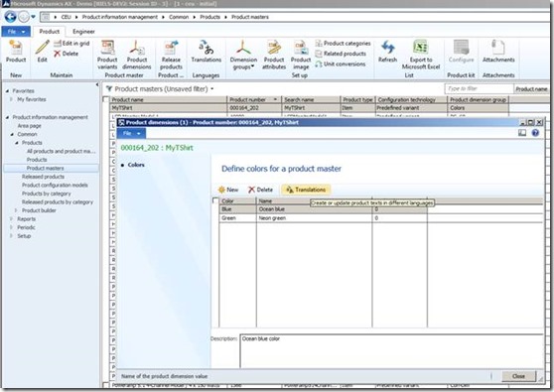The image size is (554, 392).
Task: Select the Colors section in dialog
Action: (136, 165)
